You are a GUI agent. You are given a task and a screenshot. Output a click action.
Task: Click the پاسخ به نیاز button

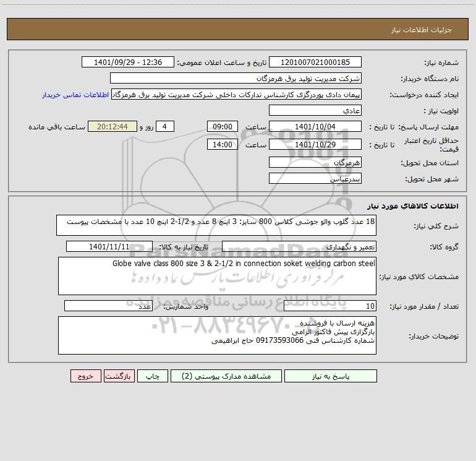(x=331, y=376)
